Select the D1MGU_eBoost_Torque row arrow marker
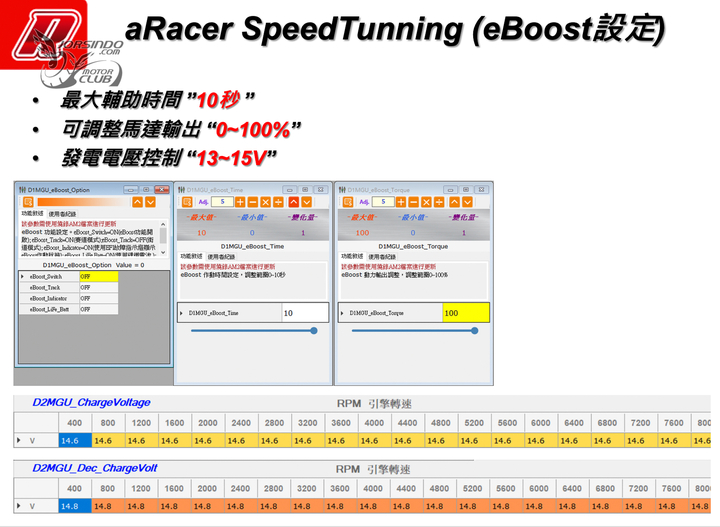Viewport: 720px width, 527px height. [x=342, y=313]
